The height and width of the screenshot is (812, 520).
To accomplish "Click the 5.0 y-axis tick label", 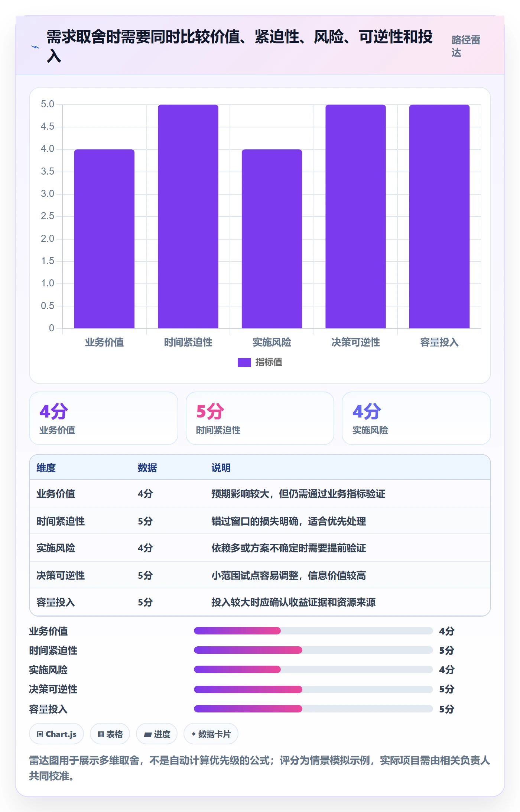I will click(48, 104).
